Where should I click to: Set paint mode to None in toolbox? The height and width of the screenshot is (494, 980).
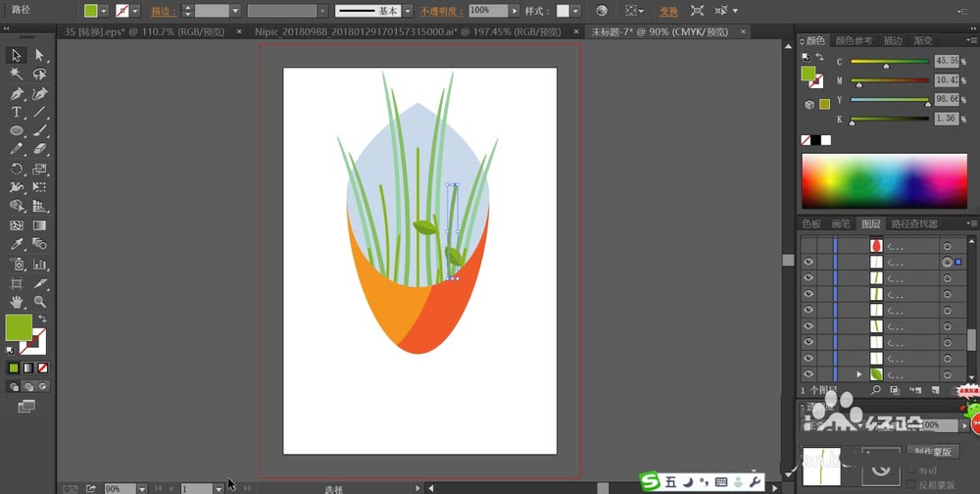(42, 369)
